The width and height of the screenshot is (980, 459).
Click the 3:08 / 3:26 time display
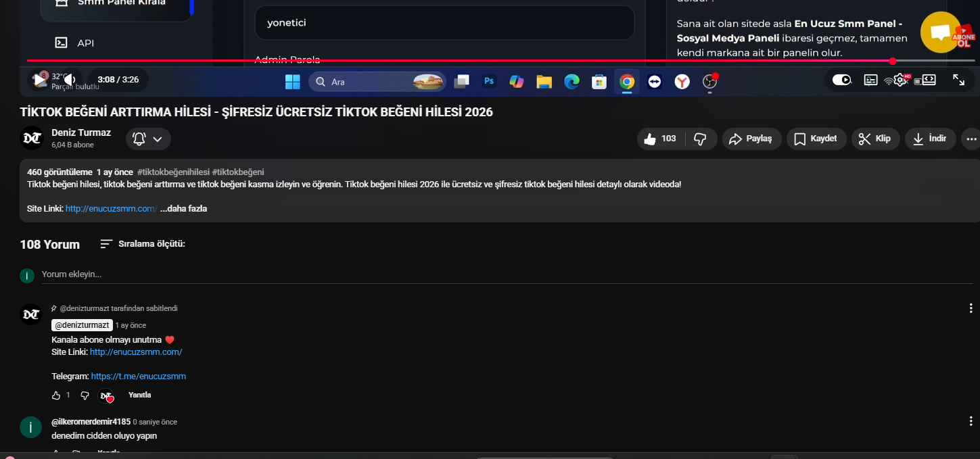[x=118, y=80]
